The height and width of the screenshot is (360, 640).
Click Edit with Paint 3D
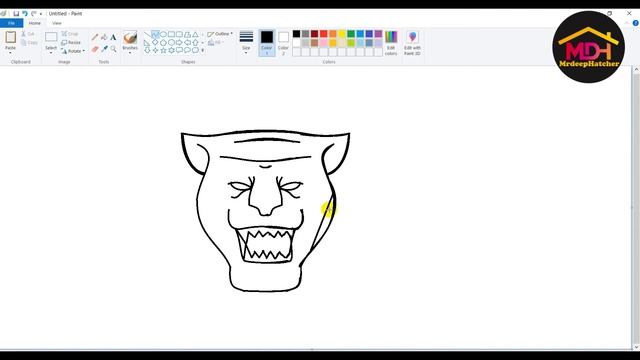412,43
